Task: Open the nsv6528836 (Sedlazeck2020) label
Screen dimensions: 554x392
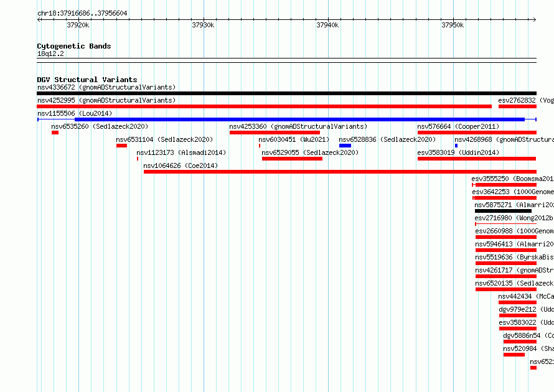Action: [x=387, y=139]
